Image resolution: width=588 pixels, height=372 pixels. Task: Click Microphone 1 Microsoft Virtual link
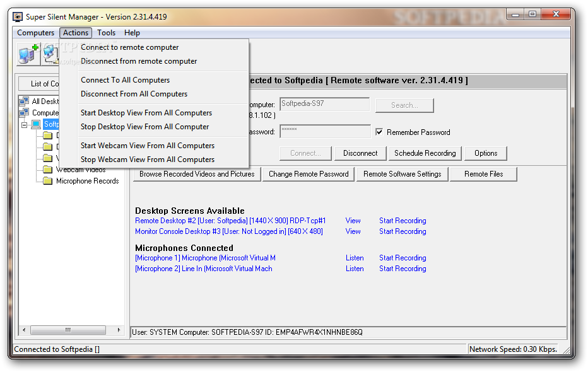[205, 258]
